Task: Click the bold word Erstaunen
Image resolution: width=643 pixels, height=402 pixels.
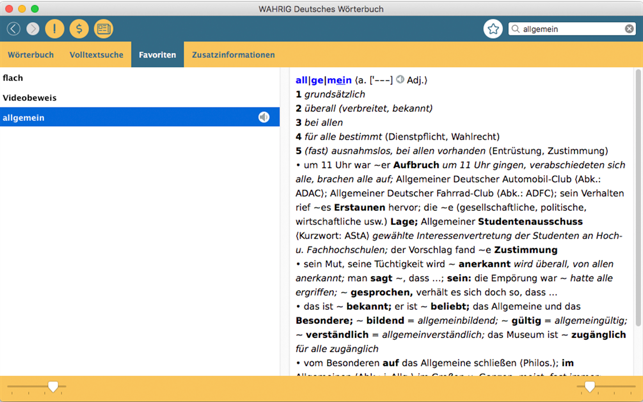Action: pyautogui.click(x=360, y=208)
